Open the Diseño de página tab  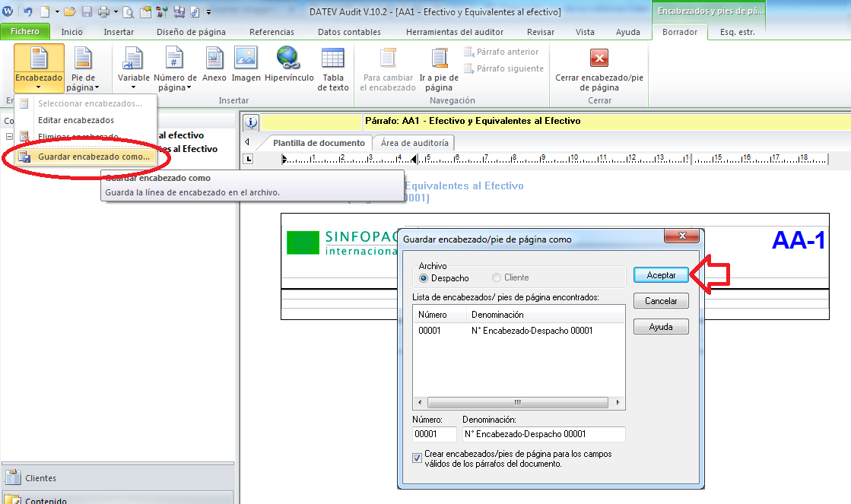pos(191,32)
